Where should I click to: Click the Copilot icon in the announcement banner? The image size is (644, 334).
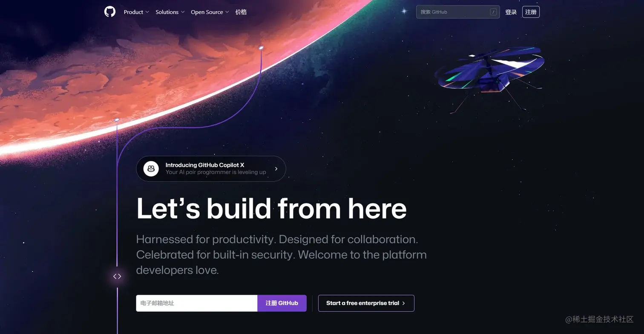tap(151, 168)
